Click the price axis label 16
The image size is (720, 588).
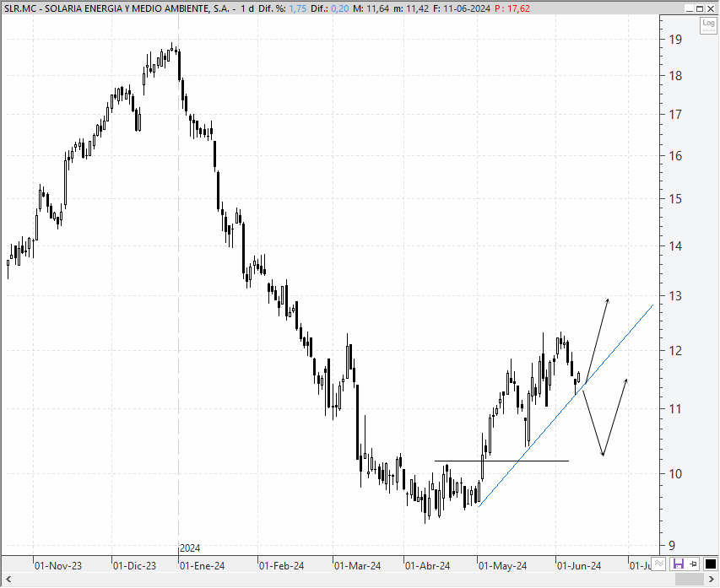[x=675, y=155]
